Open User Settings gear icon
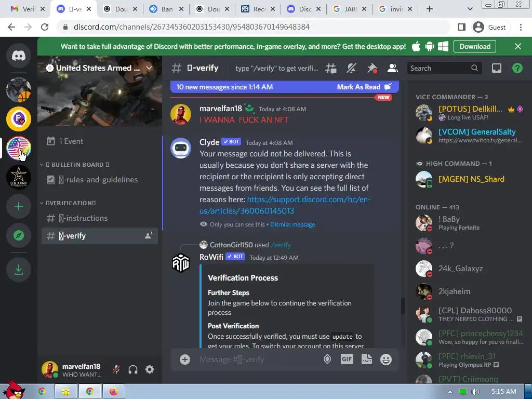Viewport: 532px width, 399px height. click(x=150, y=369)
